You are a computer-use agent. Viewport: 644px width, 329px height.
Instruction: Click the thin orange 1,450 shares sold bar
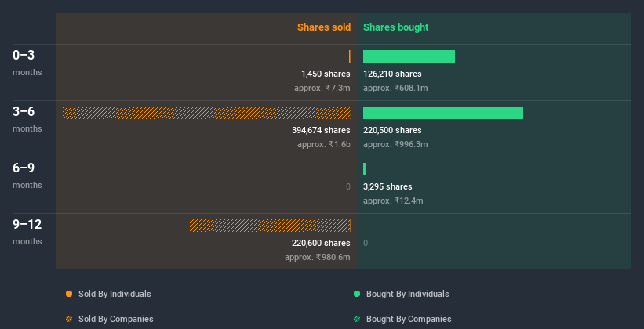coord(350,56)
